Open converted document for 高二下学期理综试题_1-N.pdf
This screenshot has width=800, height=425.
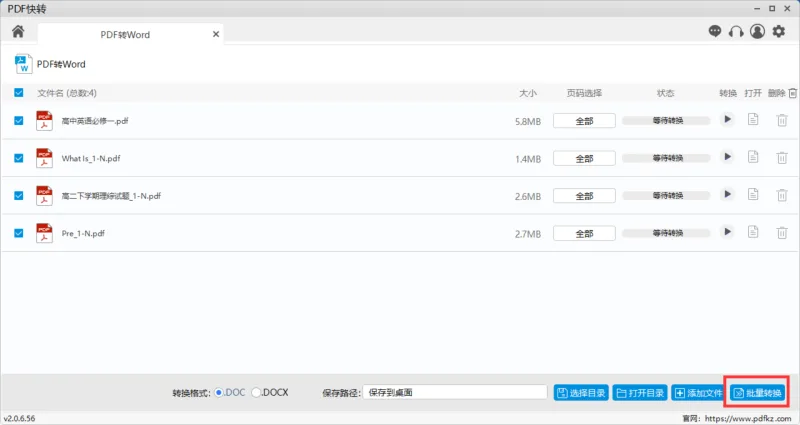[x=753, y=194]
